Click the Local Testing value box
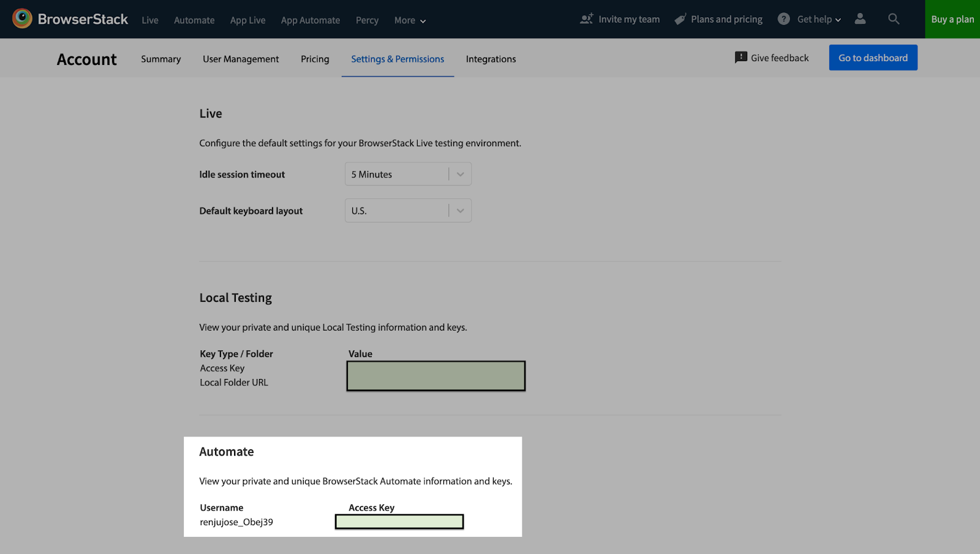This screenshot has width=980, height=554. [x=436, y=376]
